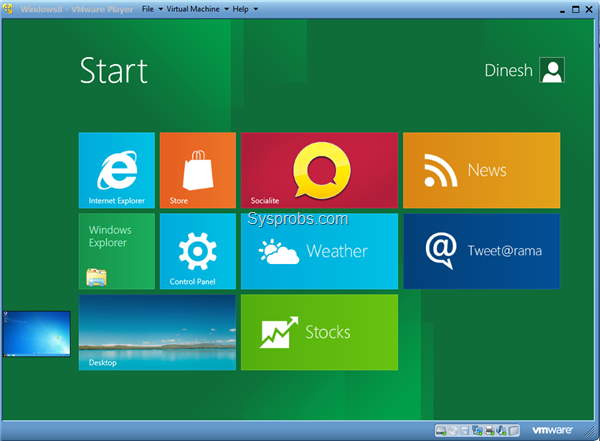
Task: Minimize the VMware Player window
Action: point(562,10)
